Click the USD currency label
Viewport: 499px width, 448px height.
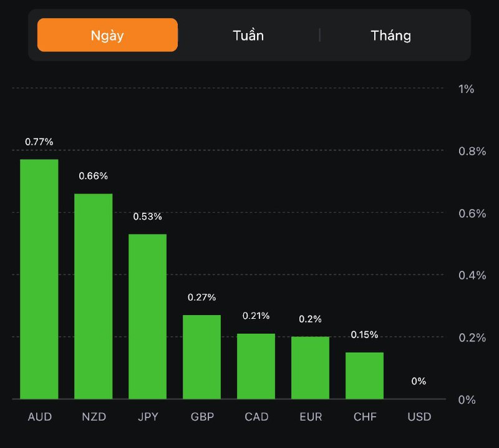pyautogui.click(x=419, y=417)
